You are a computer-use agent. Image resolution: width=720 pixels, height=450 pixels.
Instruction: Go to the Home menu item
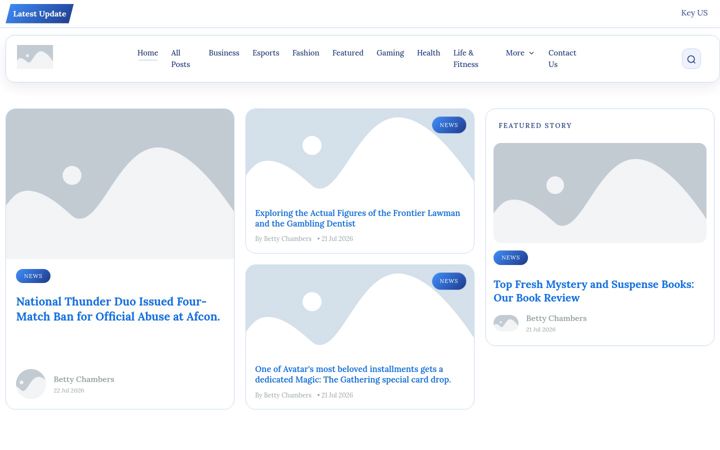pyautogui.click(x=147, y=53)
